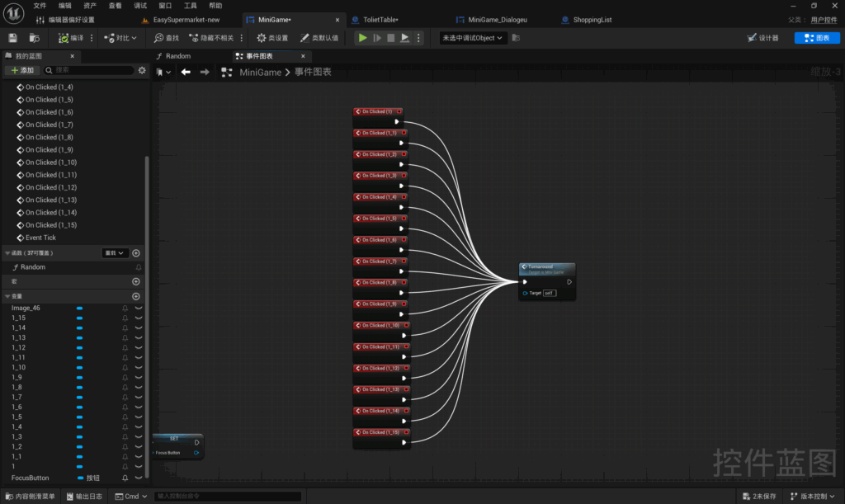Open the Cmd console type dropdown
Viewport: 845px width, 504px height.
point(131,497)
